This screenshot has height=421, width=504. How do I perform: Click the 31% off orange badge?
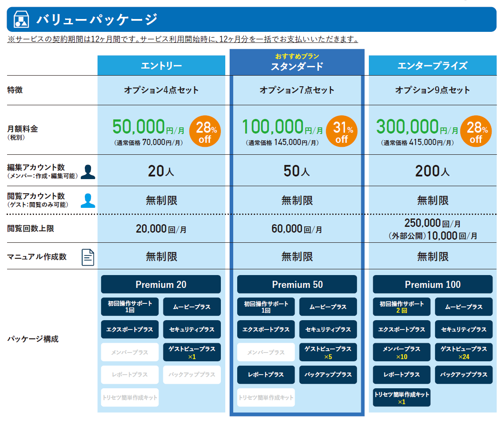[x=341, y=131]
